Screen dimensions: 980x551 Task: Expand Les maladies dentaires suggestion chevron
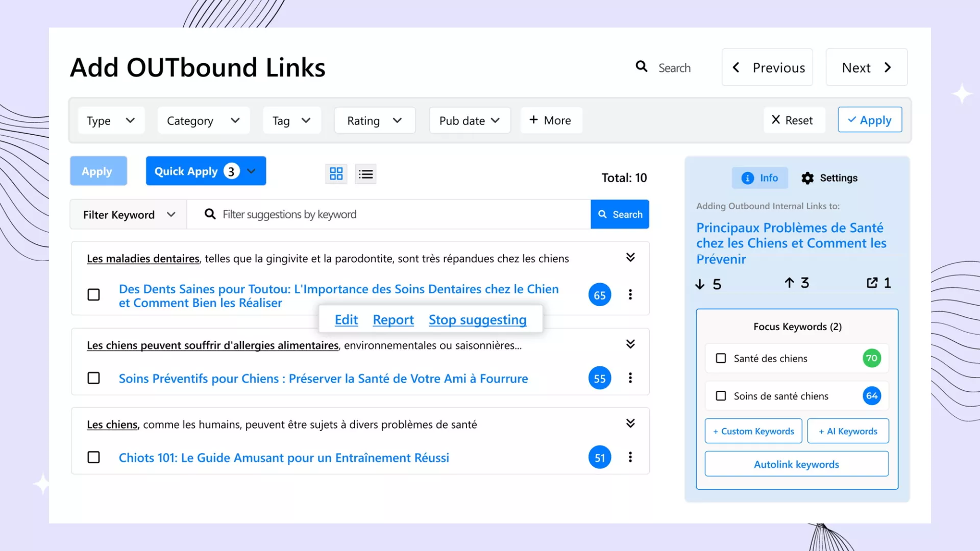tap(630, 257)
